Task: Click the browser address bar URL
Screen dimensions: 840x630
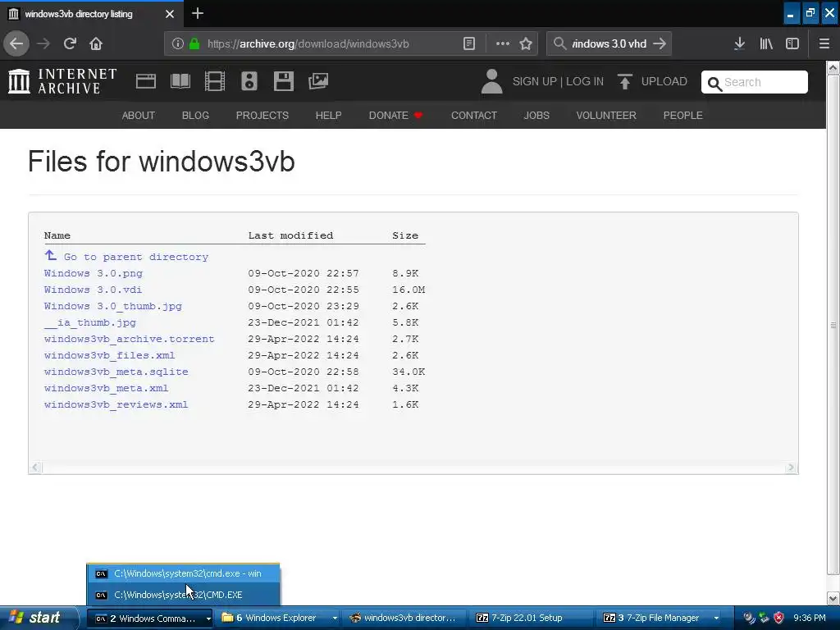Action: (308, 44)
